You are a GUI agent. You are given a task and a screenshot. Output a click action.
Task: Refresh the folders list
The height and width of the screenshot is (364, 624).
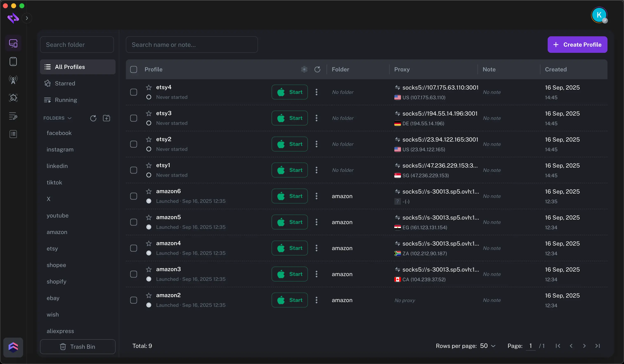coord(93,118)
